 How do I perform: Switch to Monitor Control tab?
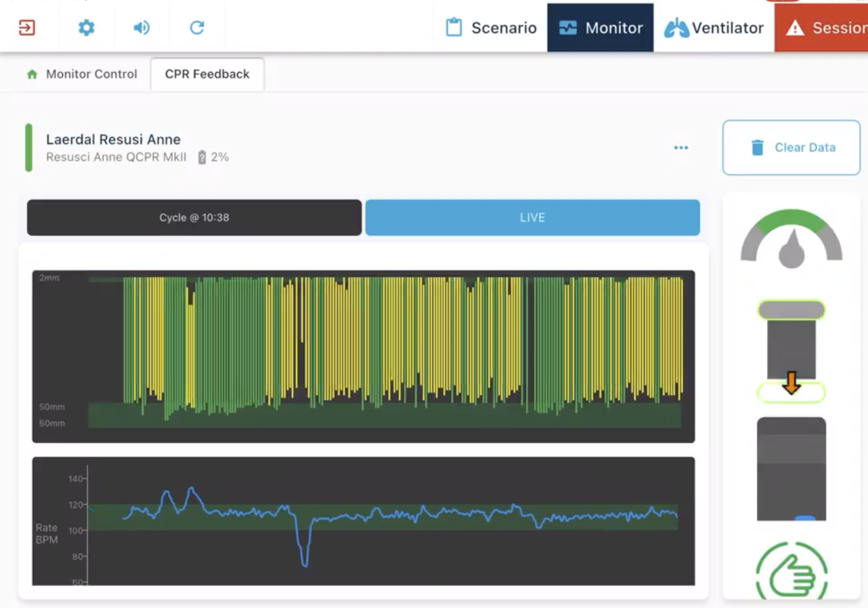coord(91,74)
